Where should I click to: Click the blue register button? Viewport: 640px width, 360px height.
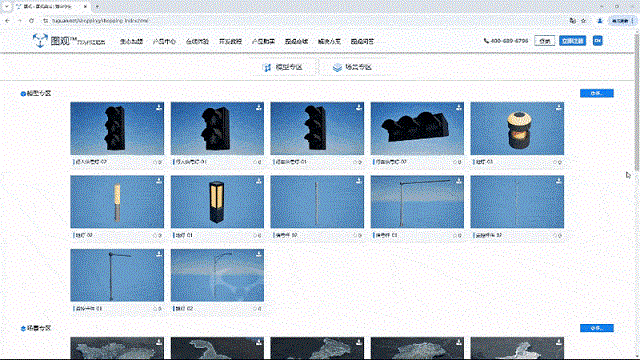573,41
